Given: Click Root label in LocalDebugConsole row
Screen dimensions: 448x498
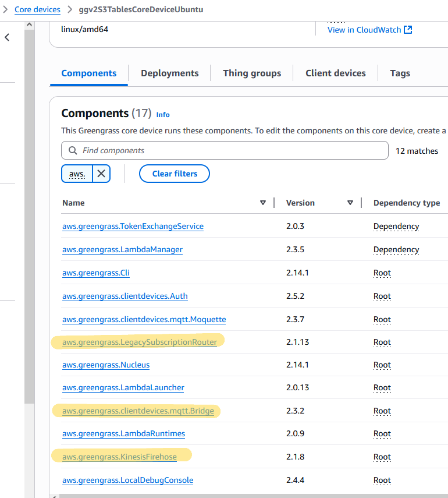Looking at the screenshot, I should pos(382,480).
